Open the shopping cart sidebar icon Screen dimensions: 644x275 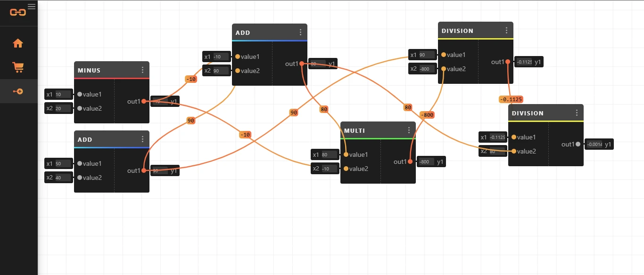coord(18,67)
